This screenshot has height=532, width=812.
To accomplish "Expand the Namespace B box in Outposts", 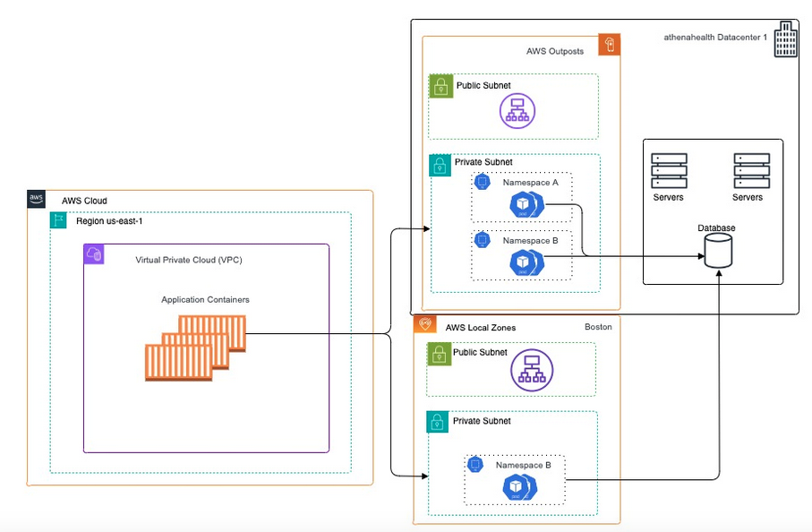I will 519,253.
